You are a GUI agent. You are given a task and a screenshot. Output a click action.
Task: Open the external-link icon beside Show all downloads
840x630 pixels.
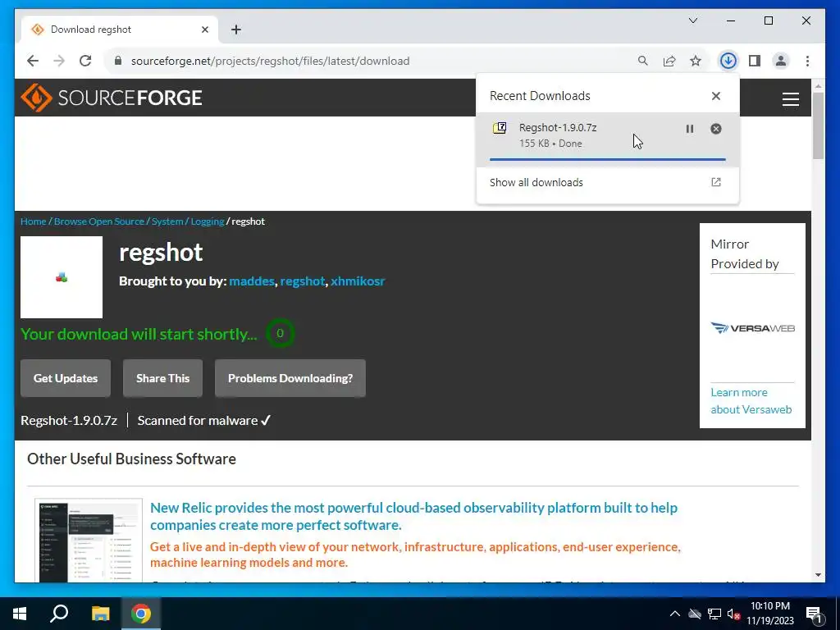(715, 182)
